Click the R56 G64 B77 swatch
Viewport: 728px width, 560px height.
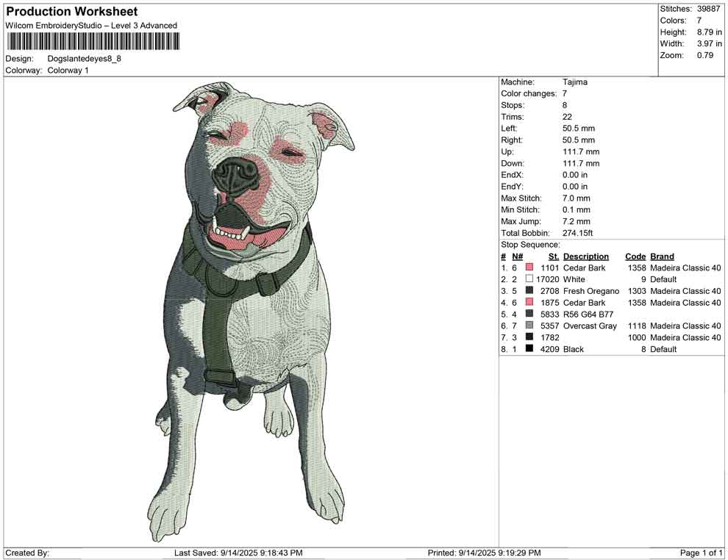[529, 314]
